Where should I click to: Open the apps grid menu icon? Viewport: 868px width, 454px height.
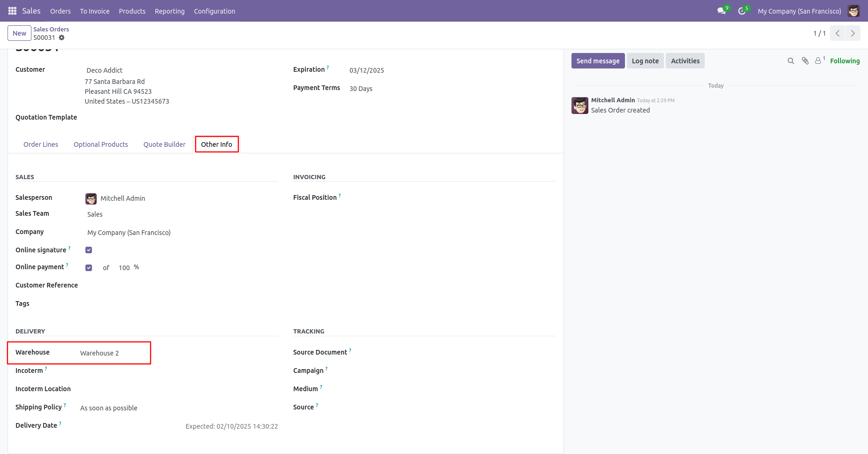click(x=12, y=11)
